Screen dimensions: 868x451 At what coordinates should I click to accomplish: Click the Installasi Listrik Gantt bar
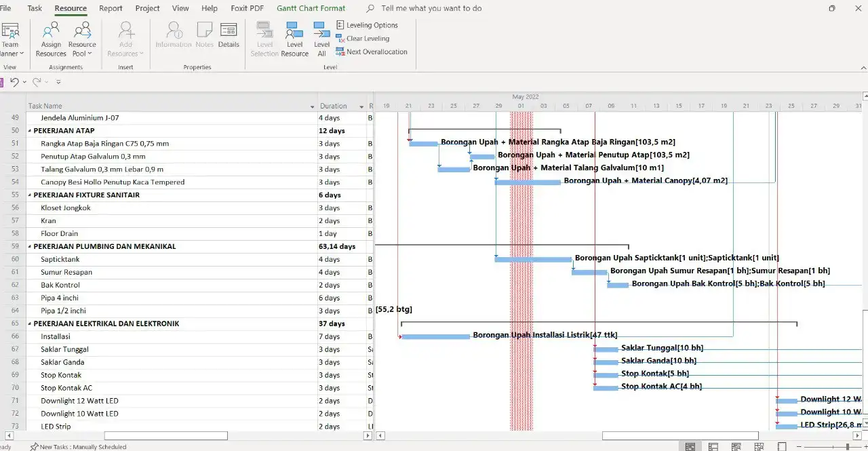[435, 336]
